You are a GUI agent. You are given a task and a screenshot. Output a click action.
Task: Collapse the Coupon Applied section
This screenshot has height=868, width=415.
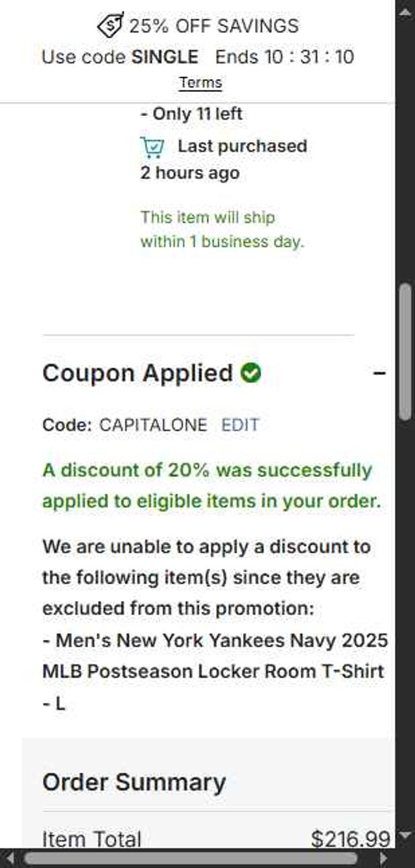(380, 373)
